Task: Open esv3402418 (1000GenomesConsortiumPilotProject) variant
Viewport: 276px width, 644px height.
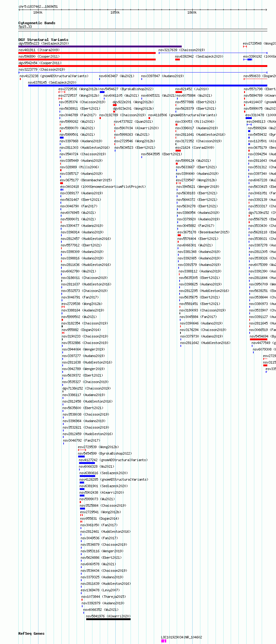Action: (103, 187)
